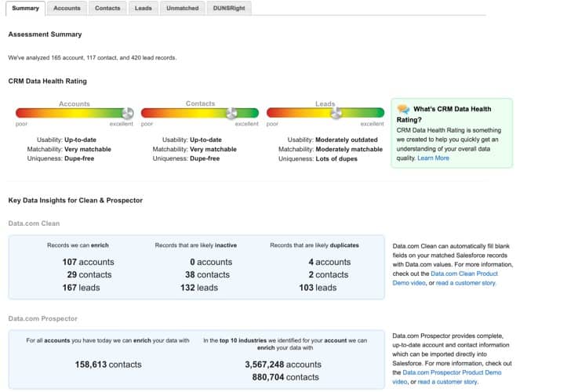Screen dimensions: 578x392
Task: Click the 158,613 contacts figure
Action: [108, 365]
